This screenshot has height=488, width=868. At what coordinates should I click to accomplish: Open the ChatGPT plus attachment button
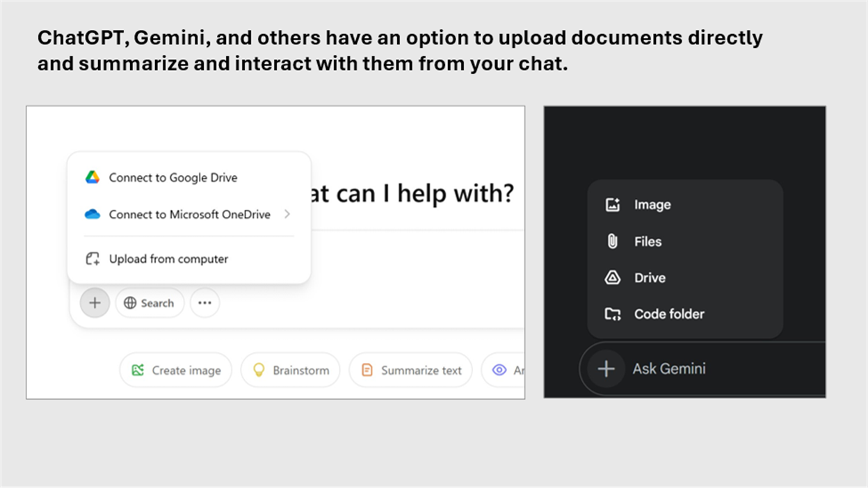(95, 303)
